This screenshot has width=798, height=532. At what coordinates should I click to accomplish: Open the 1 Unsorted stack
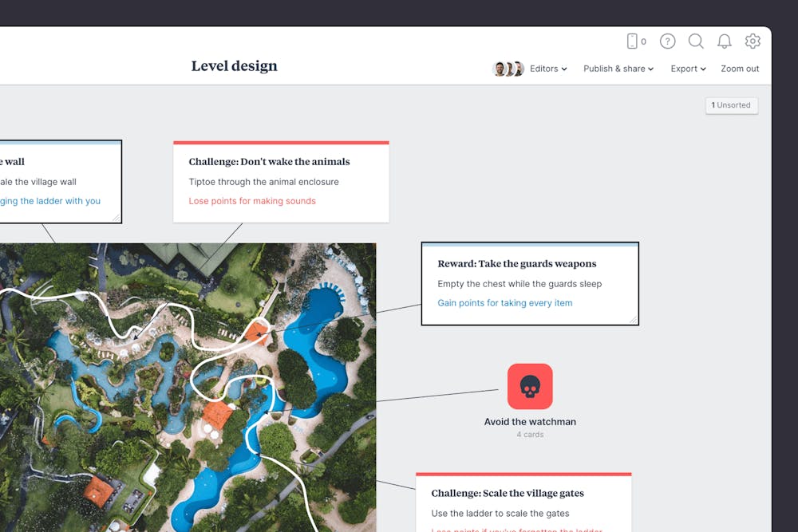731,105
